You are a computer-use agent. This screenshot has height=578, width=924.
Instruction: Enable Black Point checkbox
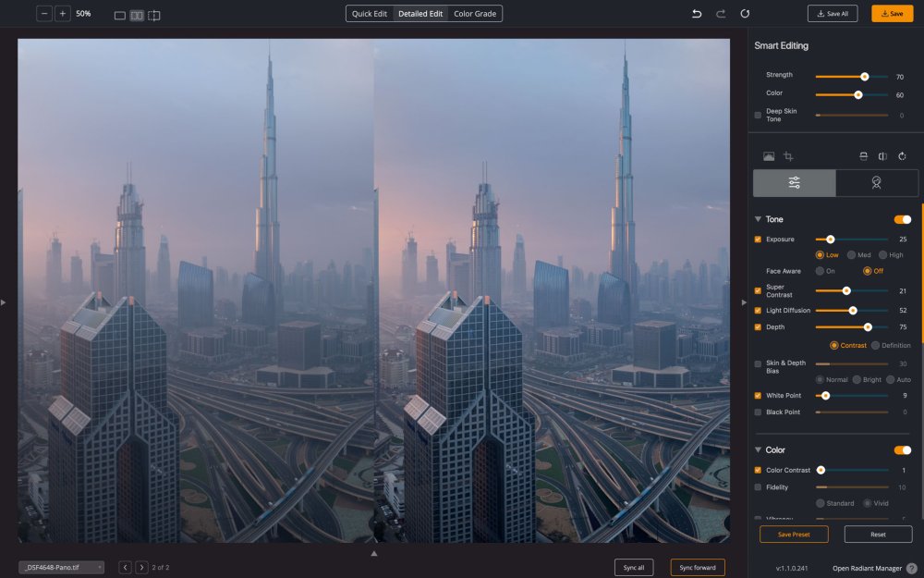(x=758, y=412)
